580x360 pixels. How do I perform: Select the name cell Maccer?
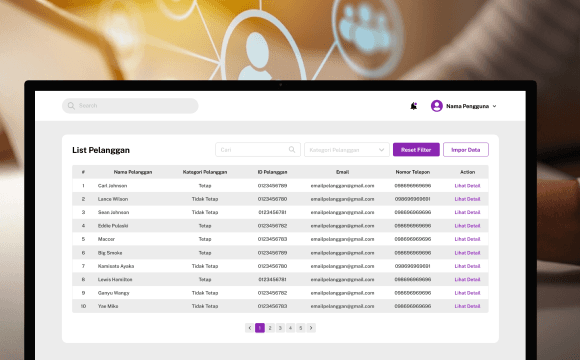106,239
